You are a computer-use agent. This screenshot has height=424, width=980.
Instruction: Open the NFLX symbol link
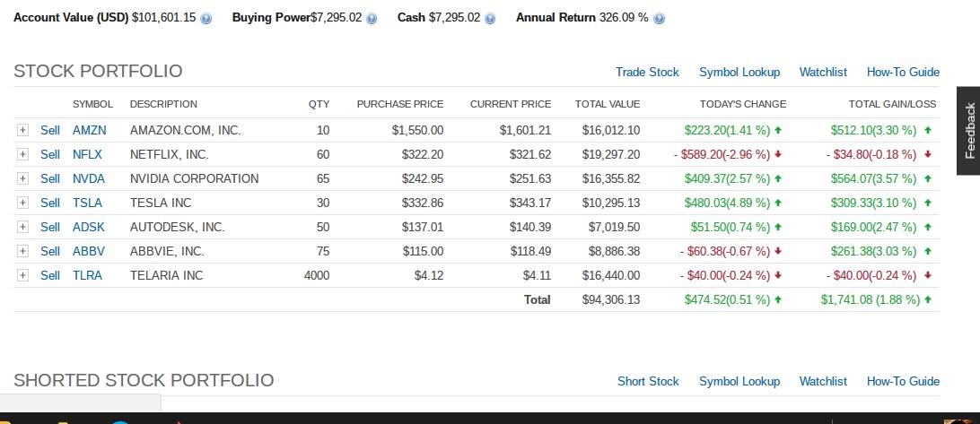click(x=87, y=154)
